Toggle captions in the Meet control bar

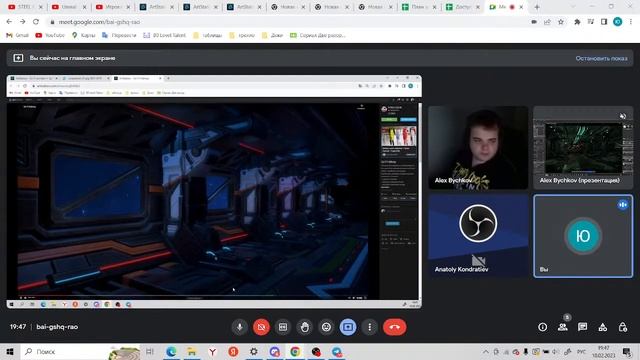coord(283,327)
